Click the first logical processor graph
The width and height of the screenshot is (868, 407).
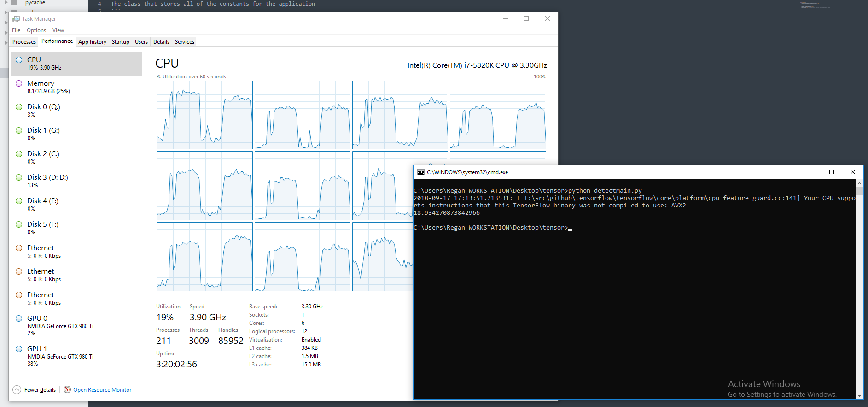point(205,115)
